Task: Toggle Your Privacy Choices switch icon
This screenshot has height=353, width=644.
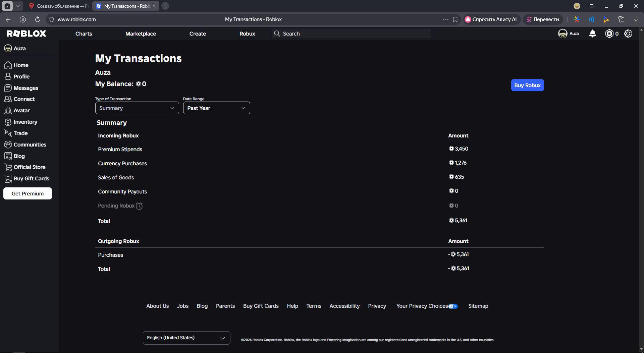Action: (x=453, y=306)
